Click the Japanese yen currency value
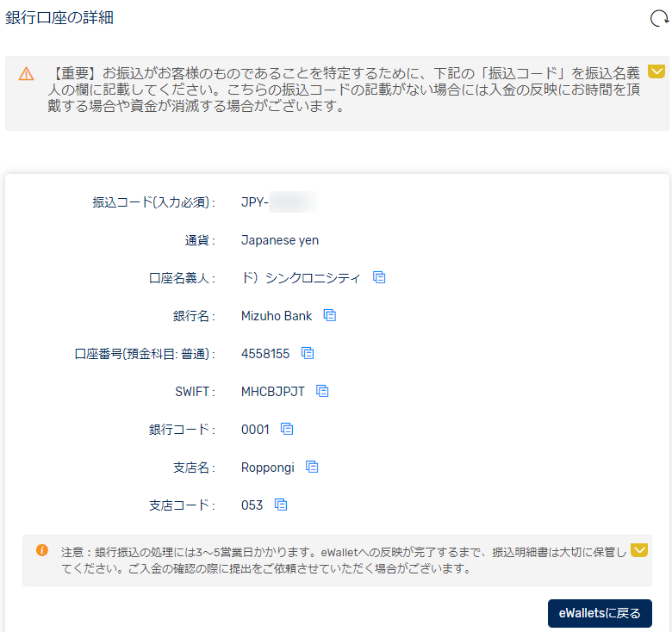Screen dimensions: 672x632 point(279,240)
